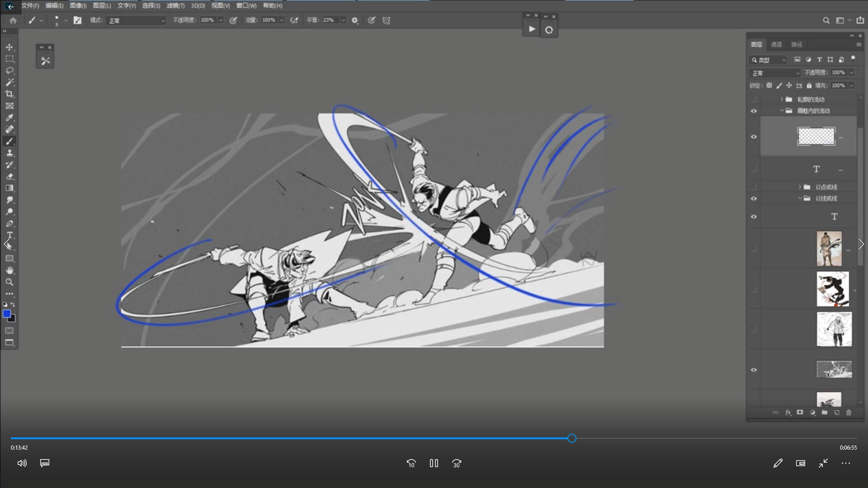Switch to the 通道 tab

tap(776, 44)
